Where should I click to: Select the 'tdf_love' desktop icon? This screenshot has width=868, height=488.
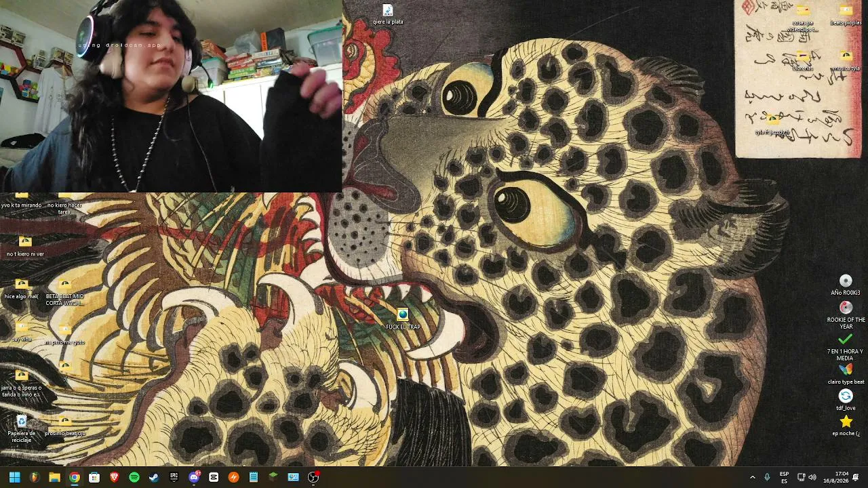click(846, 400)
